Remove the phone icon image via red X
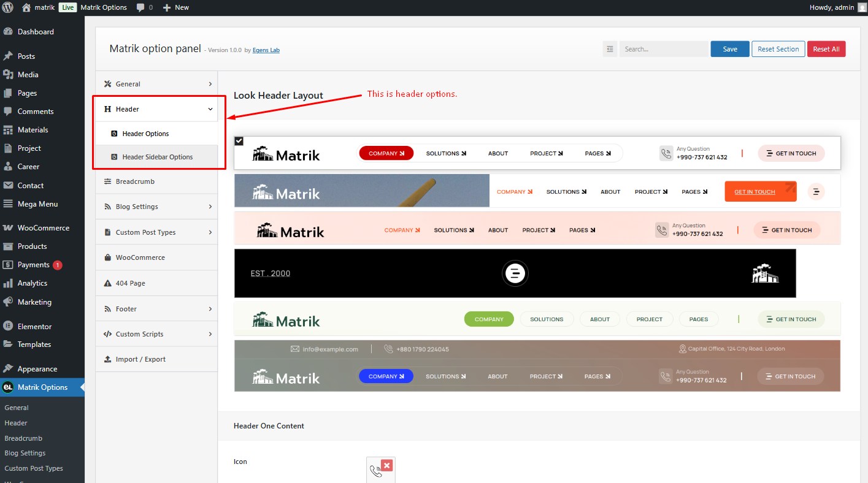868x483 pixels. (x=386, y=465)
